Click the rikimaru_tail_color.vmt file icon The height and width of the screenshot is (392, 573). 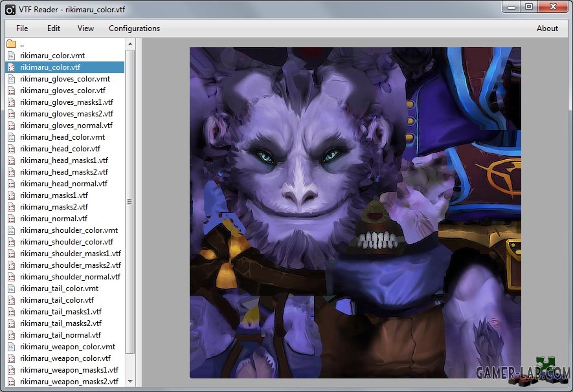(11, 289)
